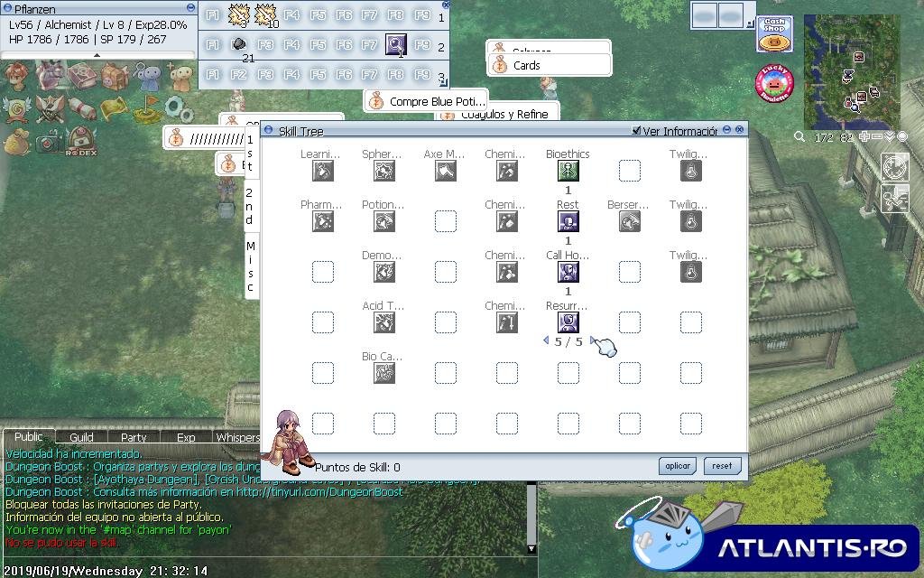Image resolution: width=924 pixels, height=578 pixels.
Task: Click the Axe M... skill icon
Action: (x=446, y=171)
